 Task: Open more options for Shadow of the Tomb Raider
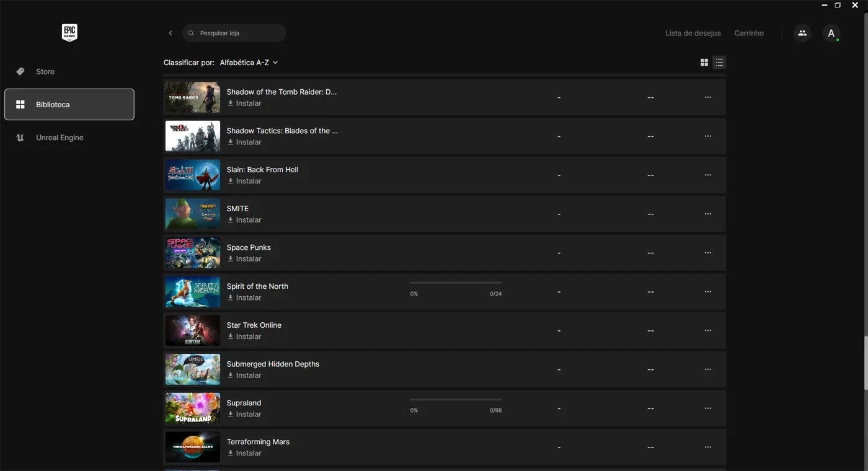tap(708, 97)
